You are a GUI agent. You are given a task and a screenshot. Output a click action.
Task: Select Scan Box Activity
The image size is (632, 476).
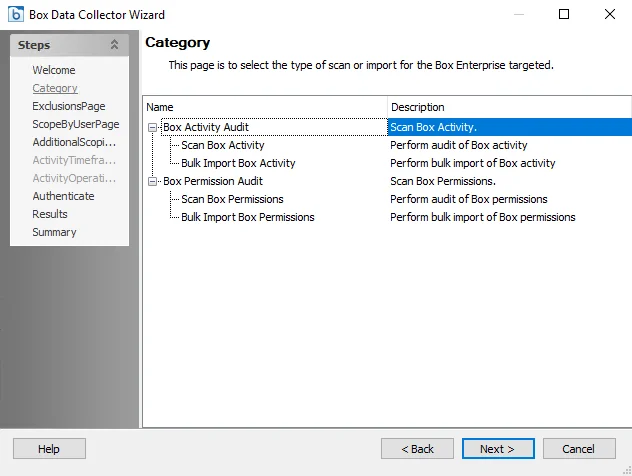coord(222,145)
